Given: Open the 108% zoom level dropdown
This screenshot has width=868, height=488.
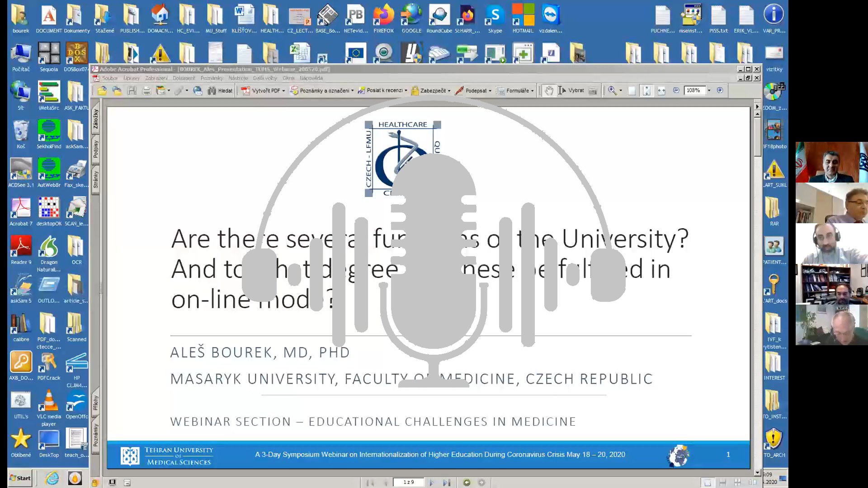Looking at the screenshot, I should (709, 90).
